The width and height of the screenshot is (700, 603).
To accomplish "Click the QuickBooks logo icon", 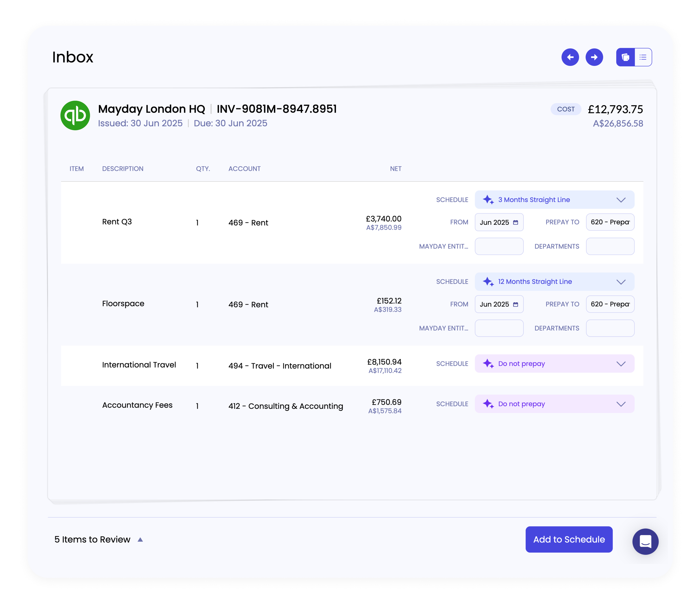I will click(75, 116).
